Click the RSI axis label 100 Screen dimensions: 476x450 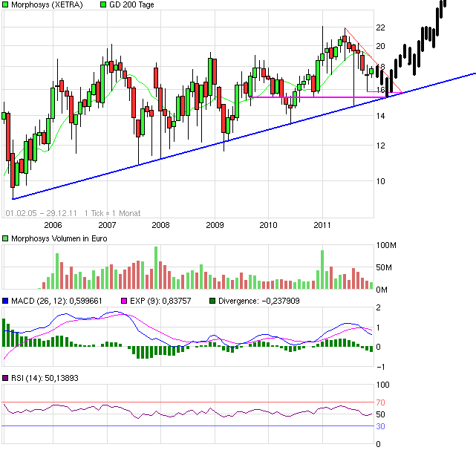click(x=382, y=385)
